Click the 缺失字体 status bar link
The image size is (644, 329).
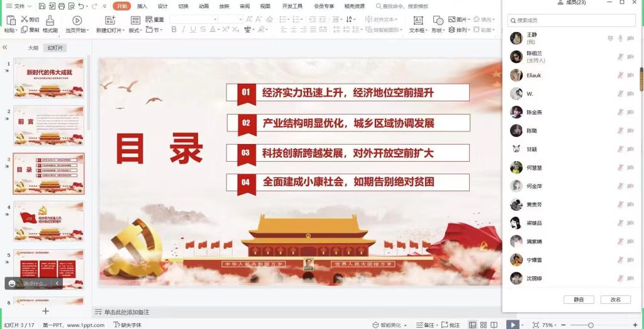point(127,325)
